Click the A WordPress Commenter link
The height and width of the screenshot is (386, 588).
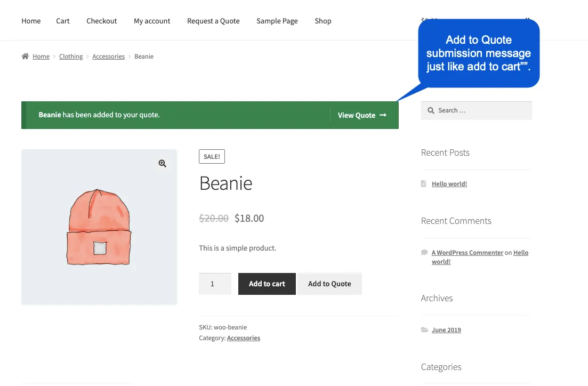pos(467,252)
